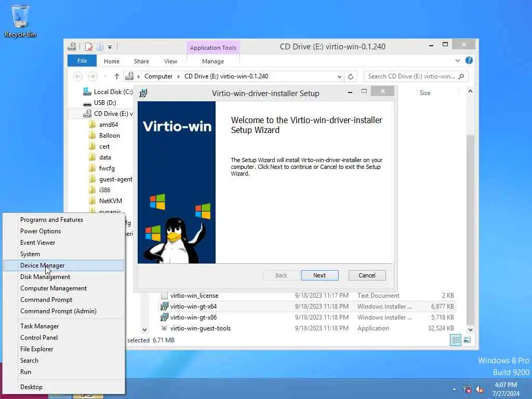Go up one folder level arrow
This screenshot has height=399, width=532.
point(117,76)
